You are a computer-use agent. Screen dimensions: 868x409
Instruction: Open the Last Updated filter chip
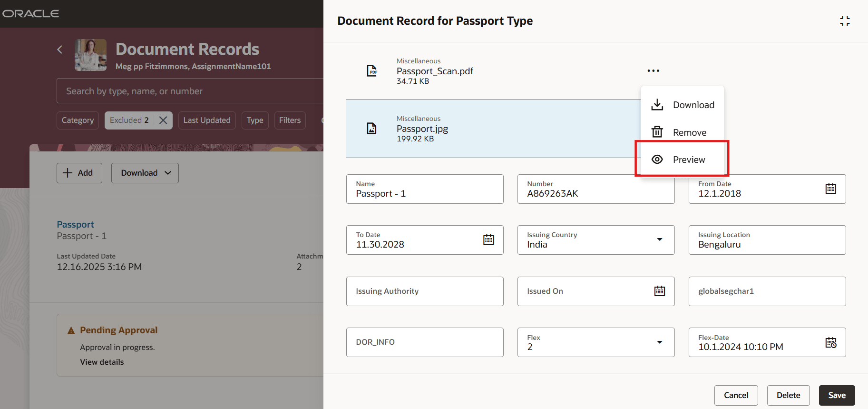coord(207,120)
